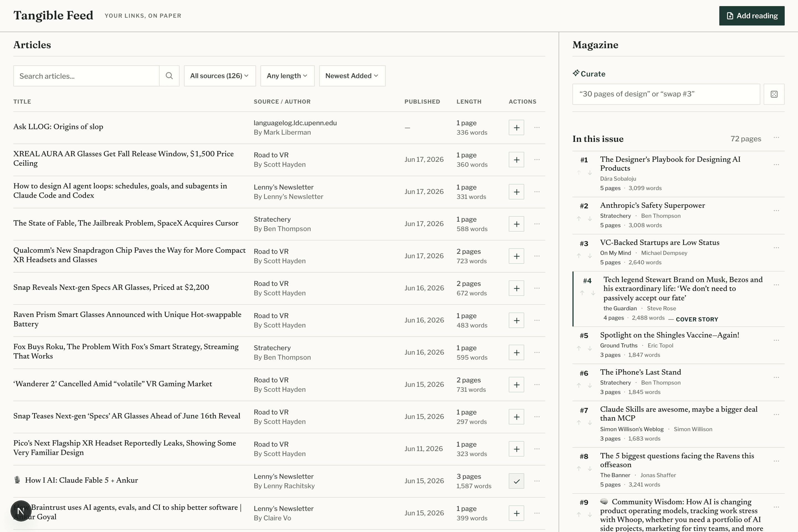The image size is (798, 532).
Task: Open more options for 'Wanderer 2' row
Action: (537, 385)
